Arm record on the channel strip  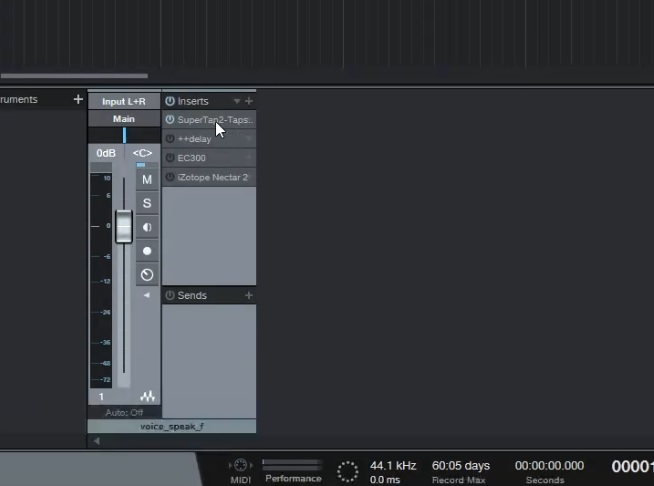pos(147,251)
